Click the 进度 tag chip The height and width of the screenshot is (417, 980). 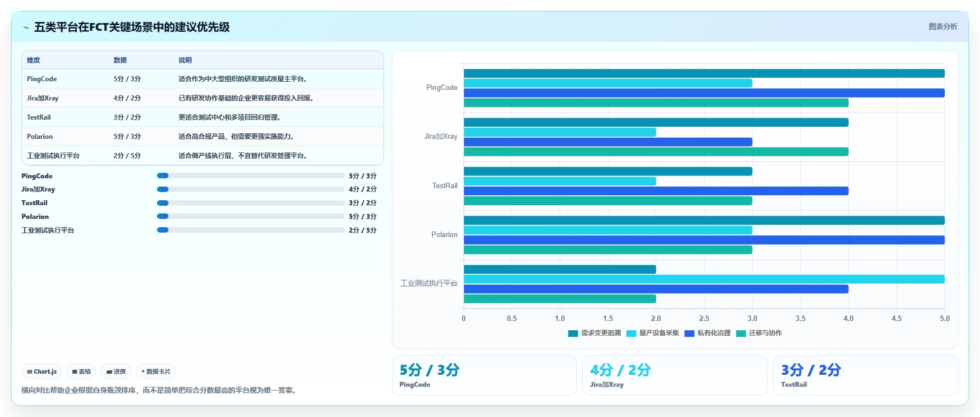point(116,371)
